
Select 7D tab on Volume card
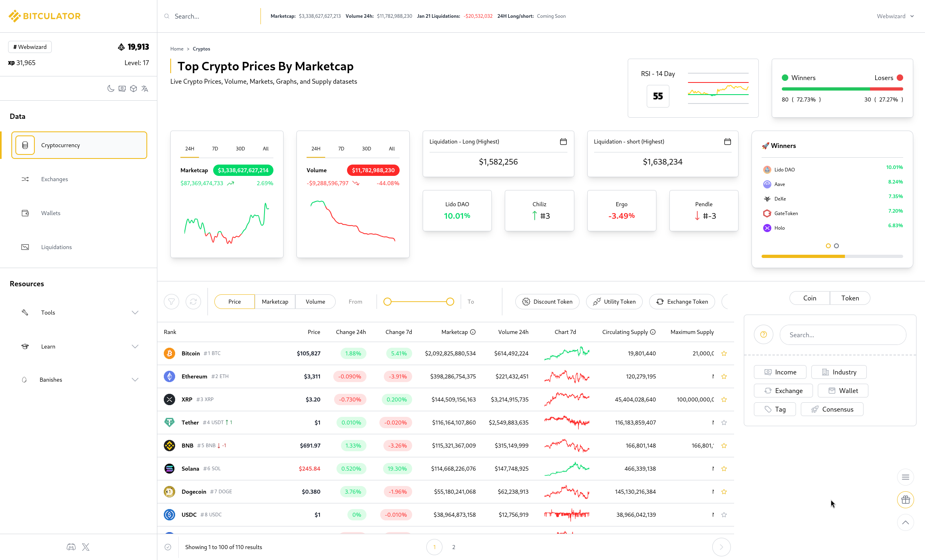coord(341,149)
